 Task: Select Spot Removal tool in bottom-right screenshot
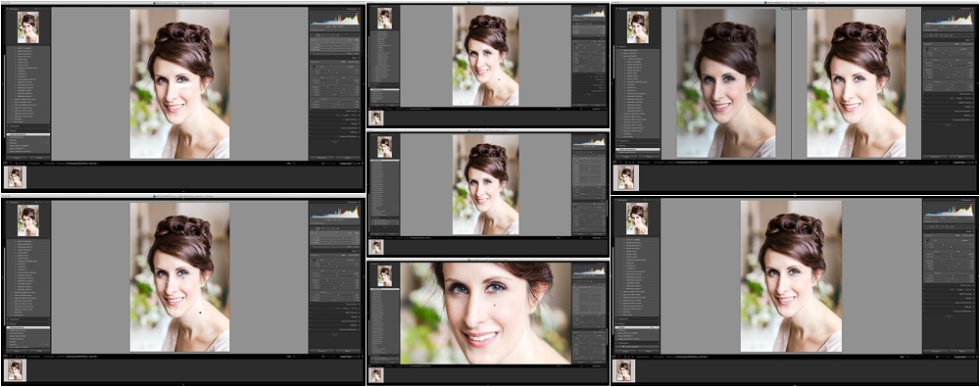pyautogui.click(x=933, y=227)
